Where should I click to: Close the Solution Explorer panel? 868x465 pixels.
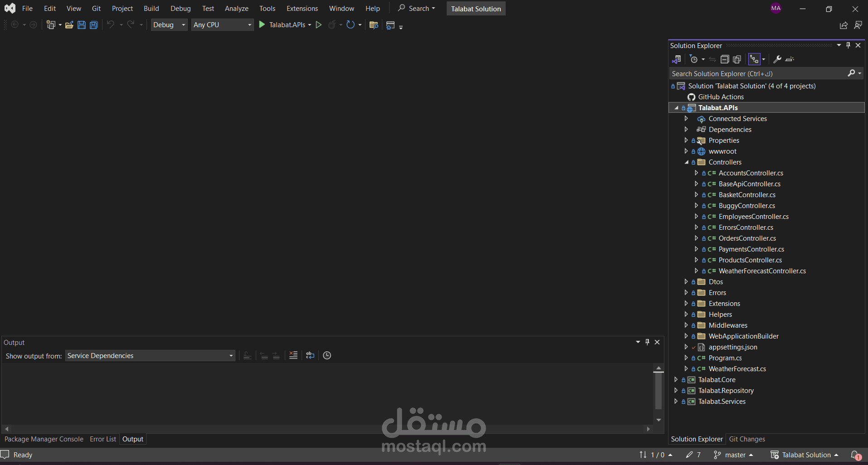coord(858,45)
